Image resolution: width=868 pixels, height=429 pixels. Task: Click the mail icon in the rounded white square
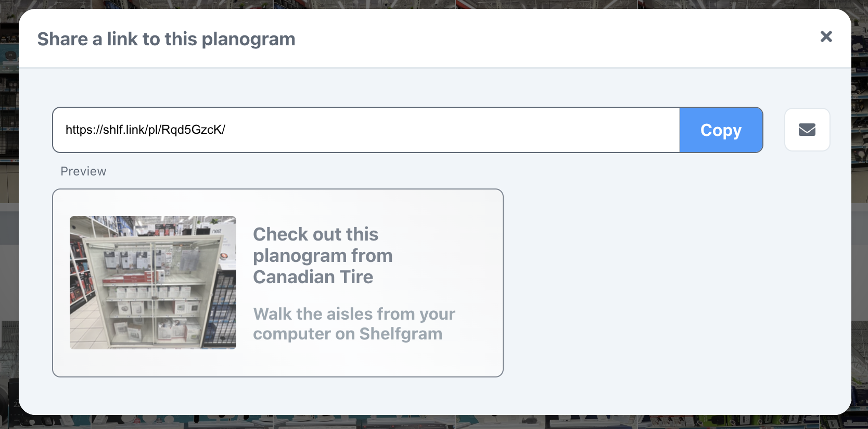tap(807, 130)
